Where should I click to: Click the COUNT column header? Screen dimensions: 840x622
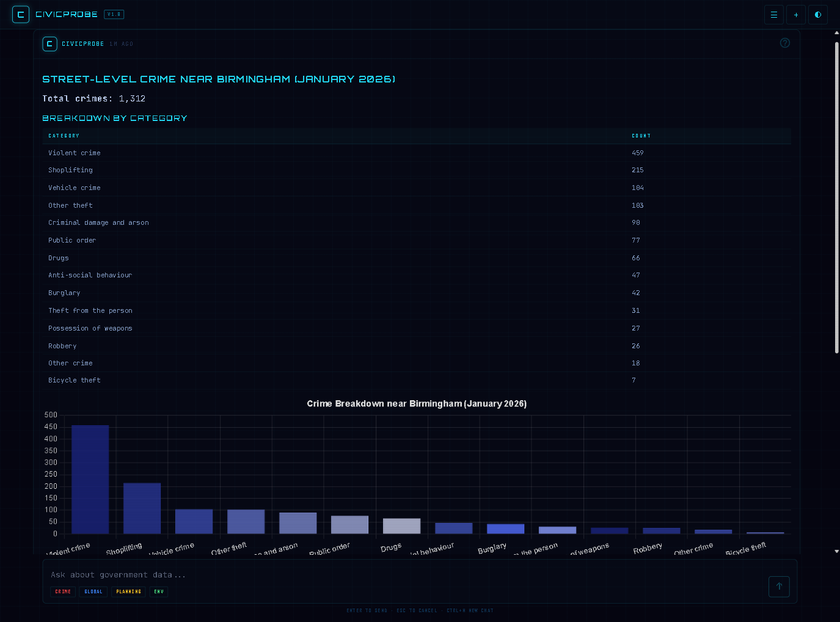(x=641, y=136)
